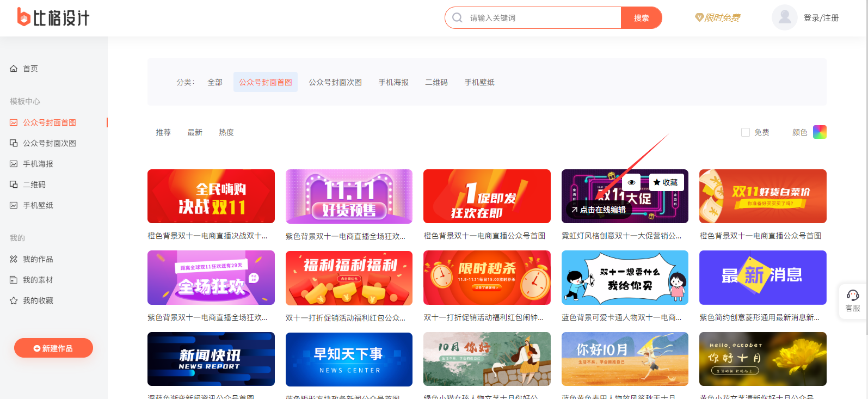
Task: Sort templates by 热度
Action: pos(226,132)
